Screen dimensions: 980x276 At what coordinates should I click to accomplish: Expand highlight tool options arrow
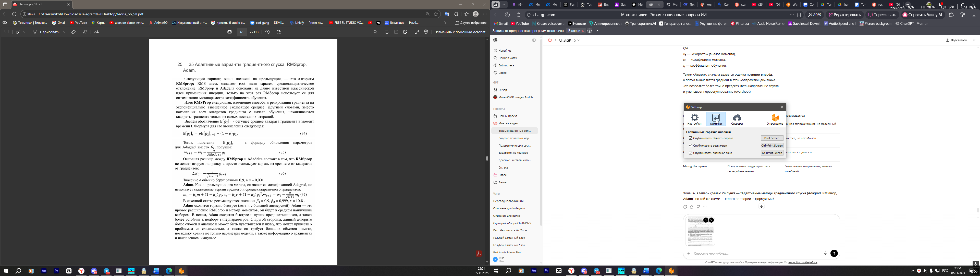point(24,32)
